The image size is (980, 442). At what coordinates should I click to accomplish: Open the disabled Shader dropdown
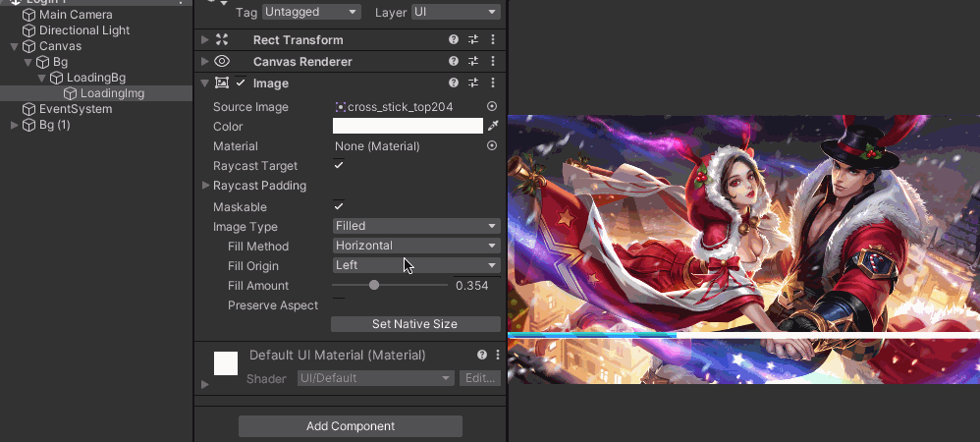(376, 378)
